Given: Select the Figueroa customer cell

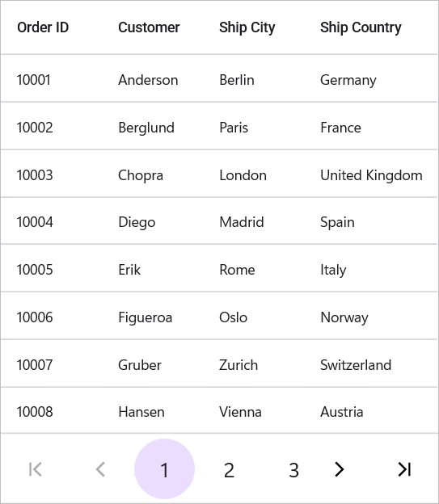Looking at the screenshot, I should (x=146, y=318).
